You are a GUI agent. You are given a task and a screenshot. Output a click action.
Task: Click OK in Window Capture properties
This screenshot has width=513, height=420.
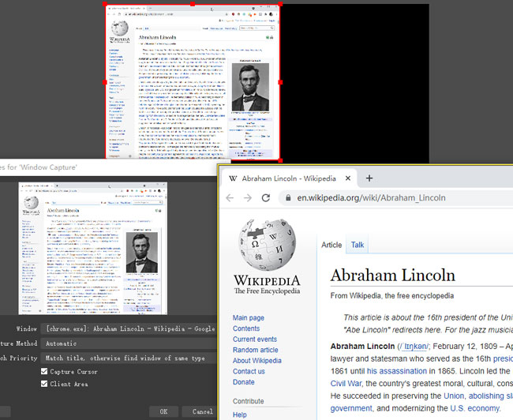(x=163, y=411)
